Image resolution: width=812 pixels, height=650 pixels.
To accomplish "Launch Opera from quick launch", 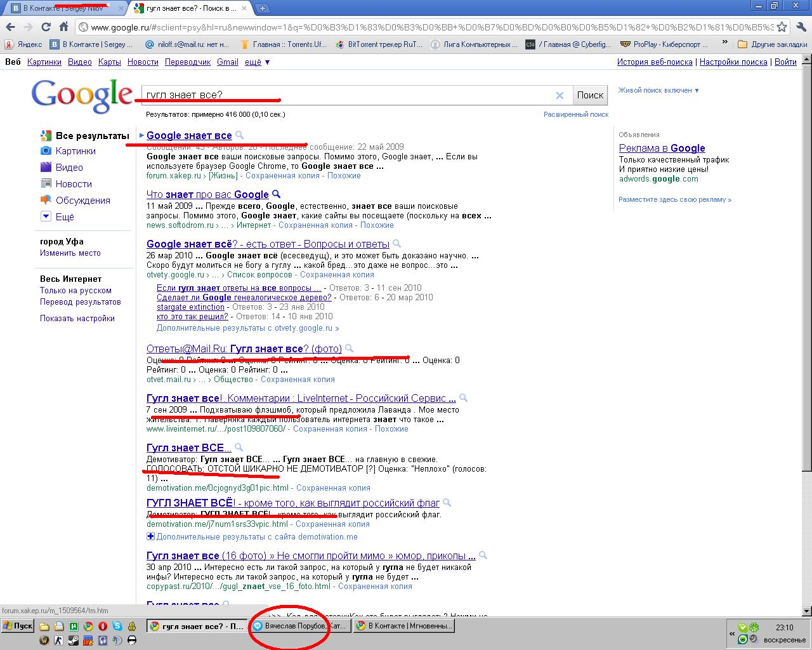I will [102, 626].
